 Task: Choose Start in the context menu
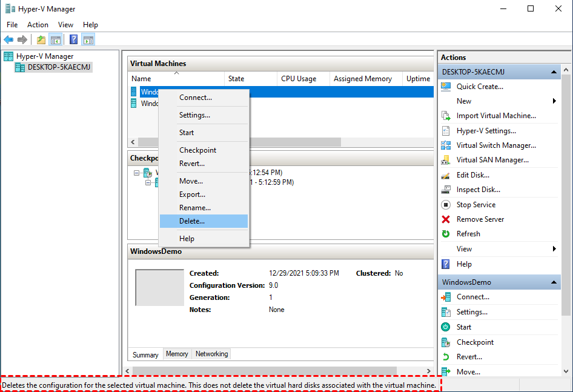[204, 133]
